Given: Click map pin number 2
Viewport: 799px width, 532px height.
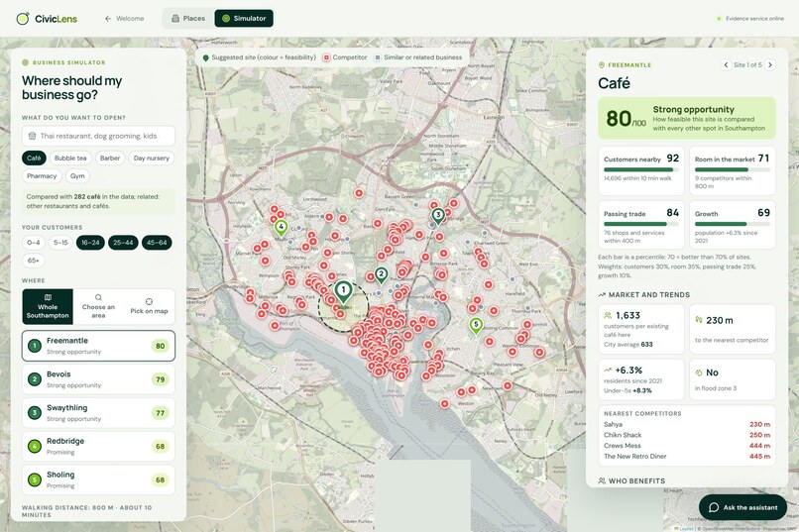Looking at the screenshot, I should [x=381, y=274].
